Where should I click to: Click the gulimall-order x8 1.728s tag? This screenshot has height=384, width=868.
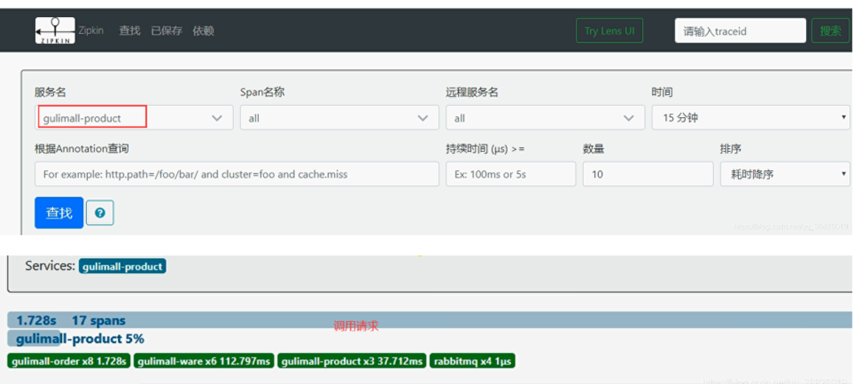point(70,361)
